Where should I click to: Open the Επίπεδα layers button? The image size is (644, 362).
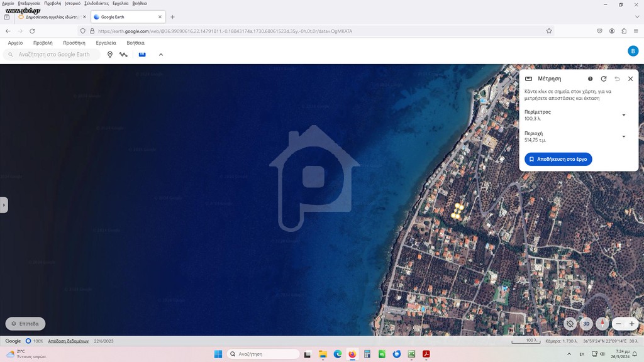coord(25,324)
